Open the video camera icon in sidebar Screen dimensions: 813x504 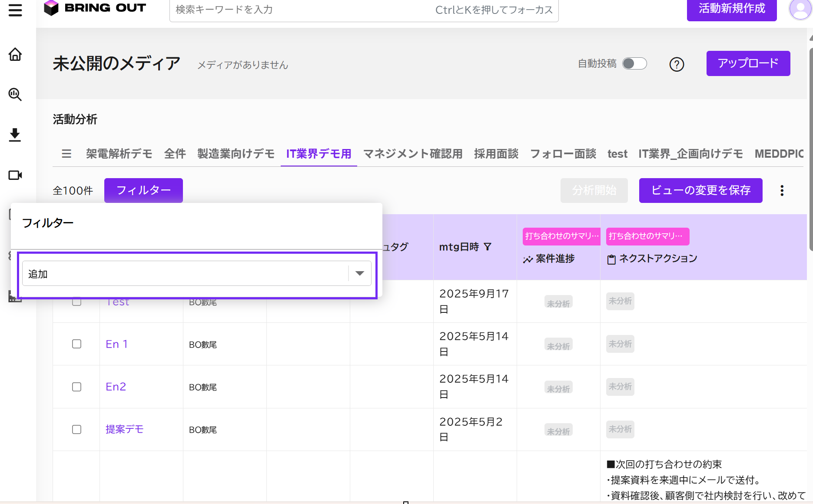[15, 175]
